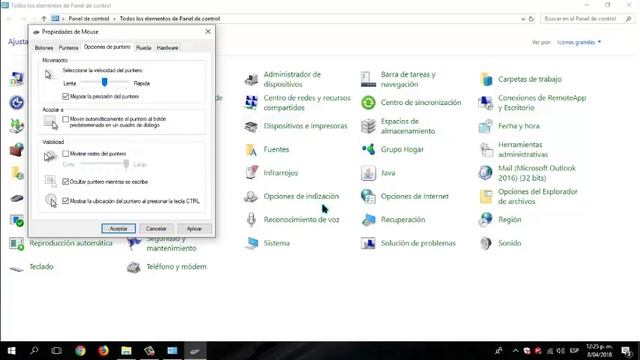The width and height of the screenshot is (640, 360).
Task: Click the Carpetas de trabajo icon
Action: tap(486, 79)
